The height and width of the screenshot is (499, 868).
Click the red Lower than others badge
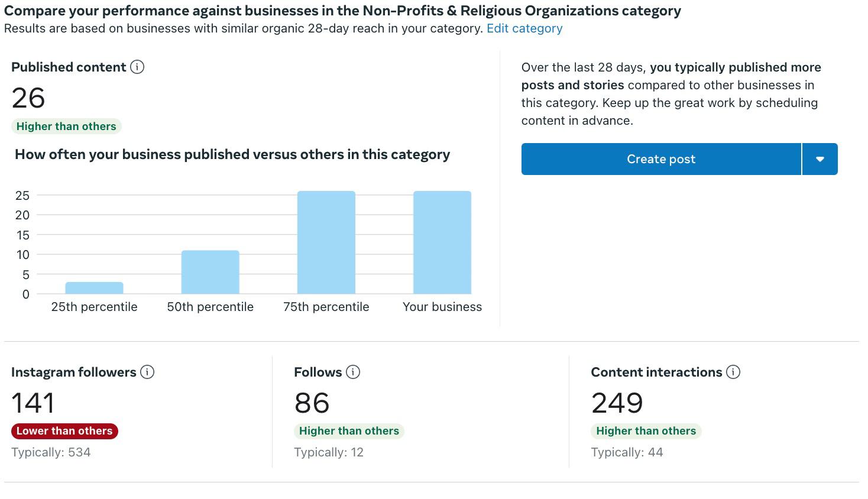[x=64, y=431]
